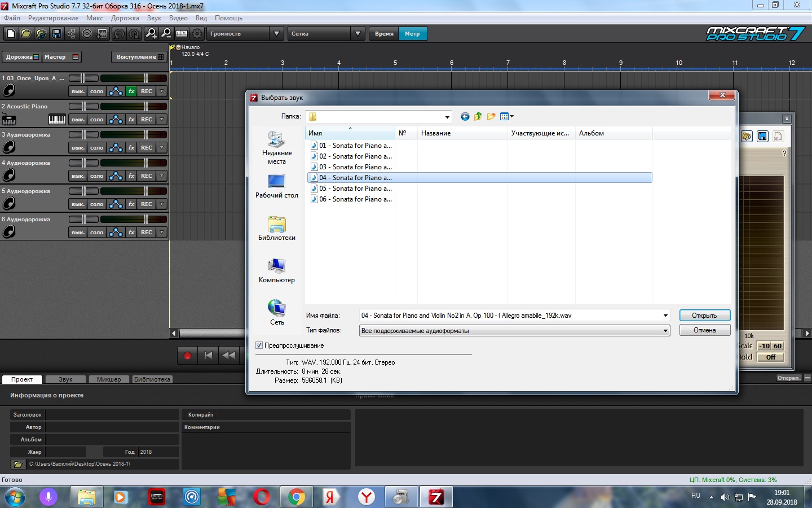Viewport: 812px width, 508px height.
Task: Mute track 1 with вык. button
Action: coord(78,91)
